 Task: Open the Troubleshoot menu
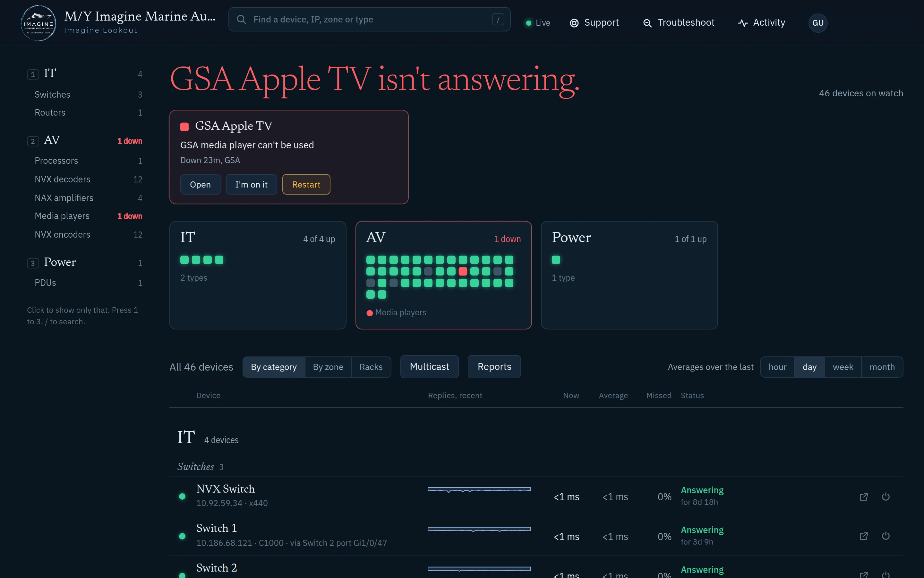coord(679,23)
